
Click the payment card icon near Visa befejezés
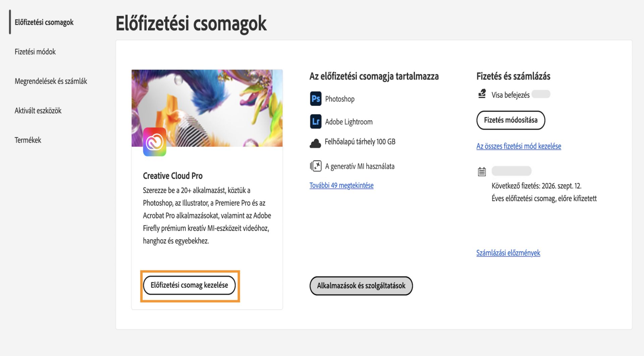pos(482,94)
